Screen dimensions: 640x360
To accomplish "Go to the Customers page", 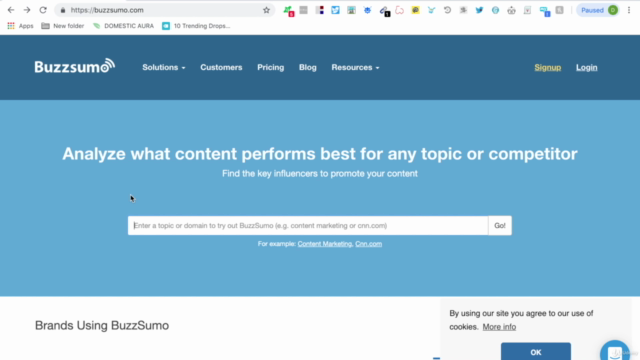I will coord(221,67).
